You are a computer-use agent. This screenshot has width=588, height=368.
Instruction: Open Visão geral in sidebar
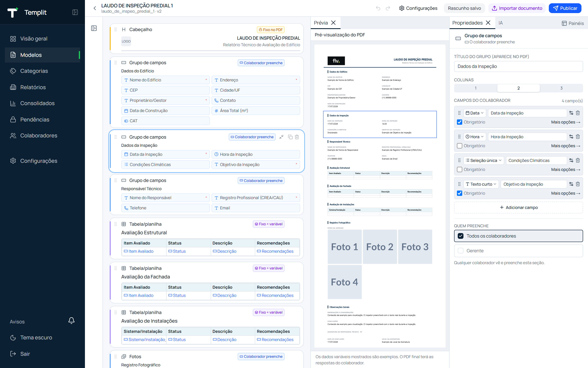point(42,39)
